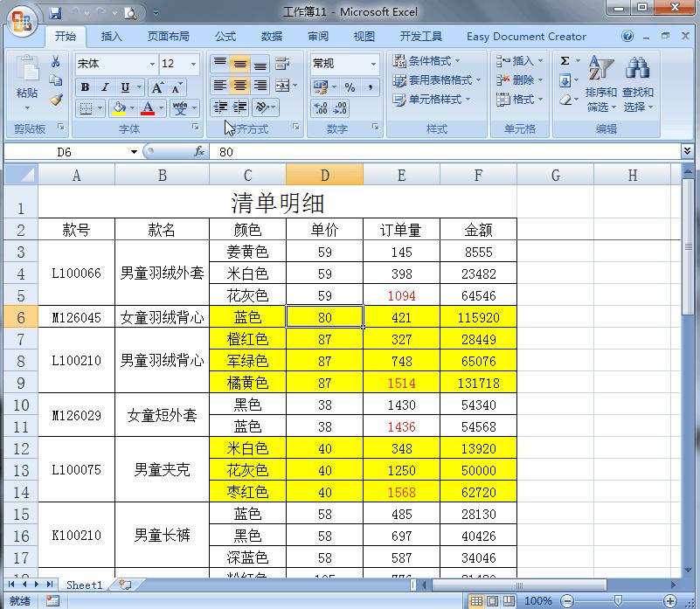
Task: Open 条件格式 (Conditional Formatting)
Action: [x=426, y=60]
